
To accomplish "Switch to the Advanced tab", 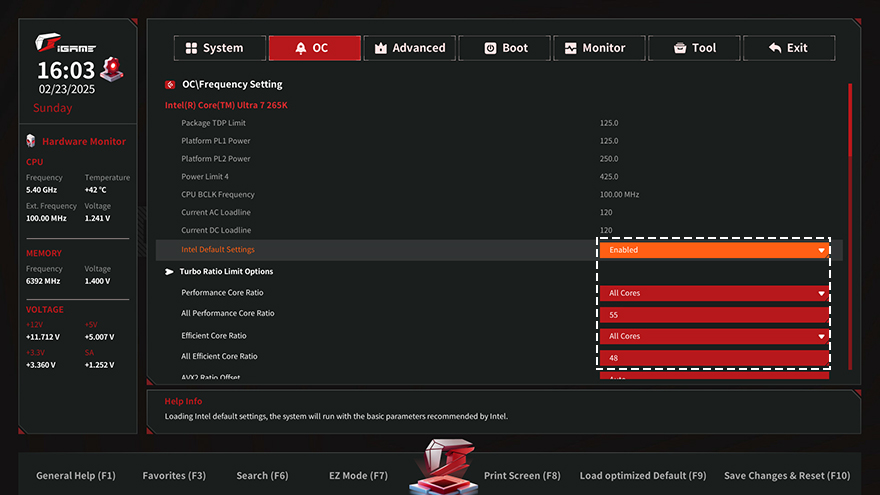I will (x=409, y=47).
